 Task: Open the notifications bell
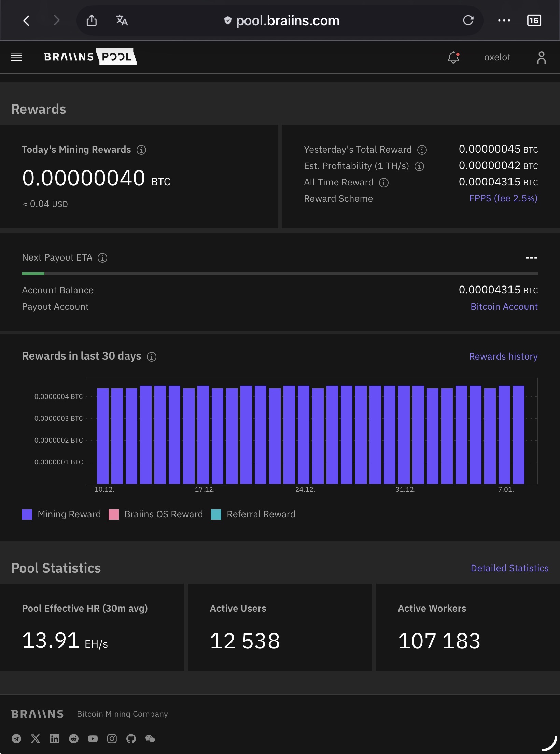tap(453, 57)
